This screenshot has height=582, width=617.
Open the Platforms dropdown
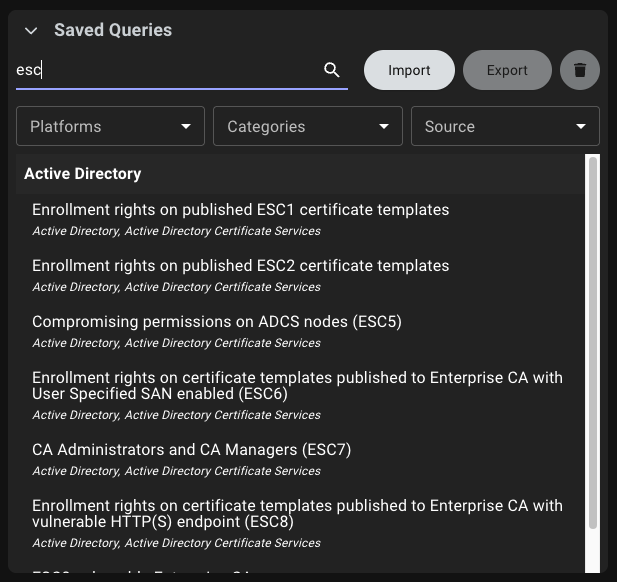111,126
